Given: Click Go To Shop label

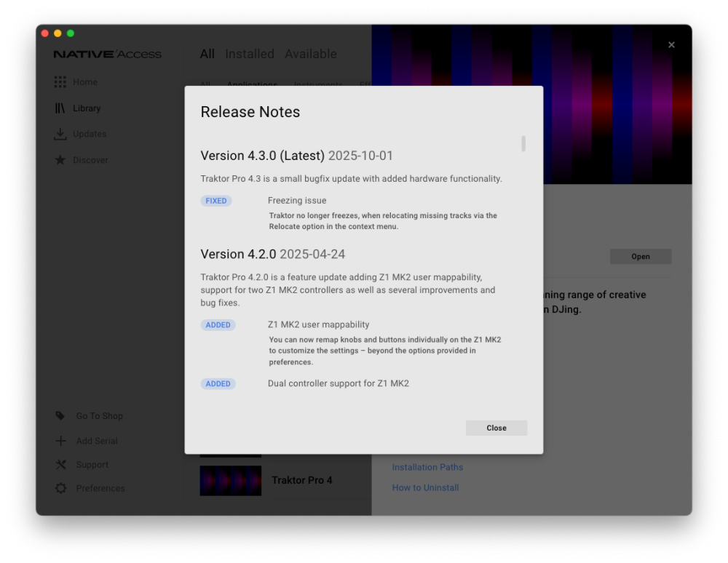Looking at the screenshot, I should coord(99,416).
